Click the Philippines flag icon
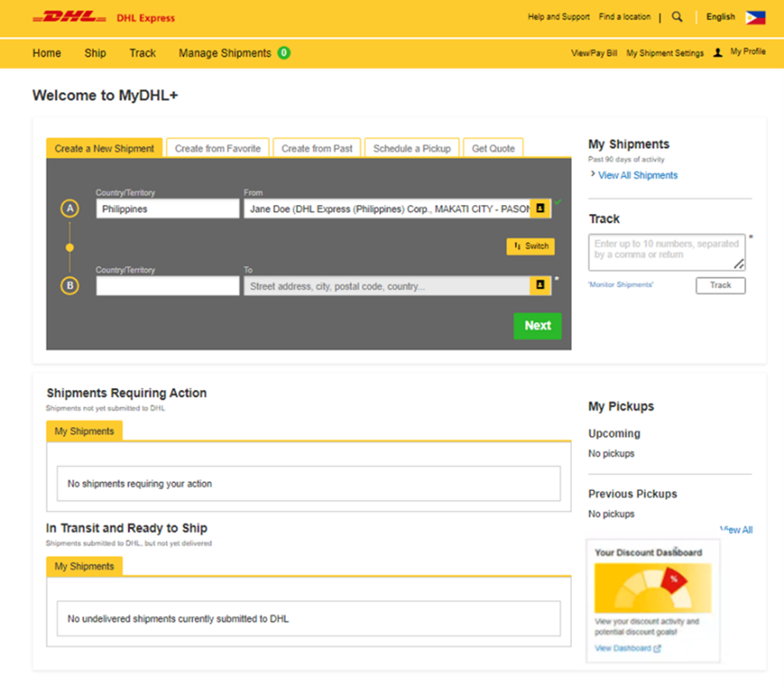The image size is (784, 695). pos(755,18)
